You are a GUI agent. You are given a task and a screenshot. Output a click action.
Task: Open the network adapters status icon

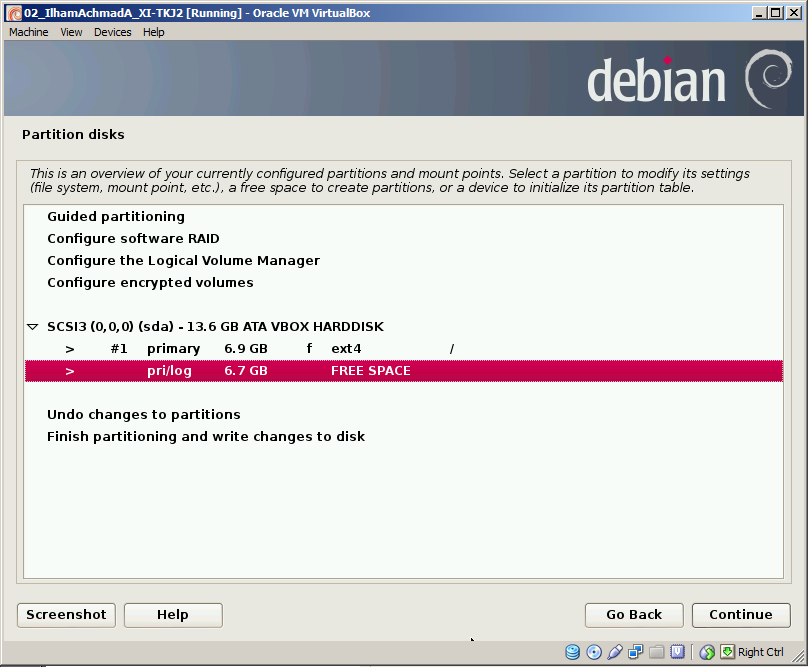[635, 651]
